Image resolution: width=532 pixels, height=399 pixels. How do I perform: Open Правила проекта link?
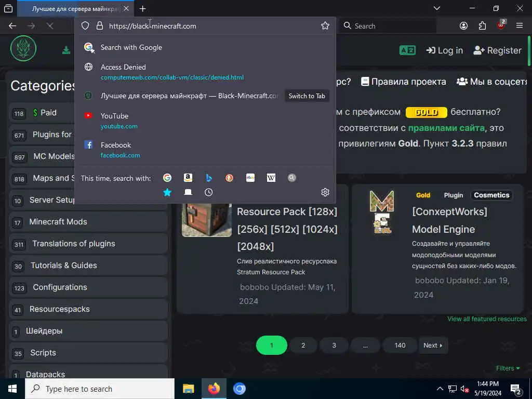pos(404,82)
